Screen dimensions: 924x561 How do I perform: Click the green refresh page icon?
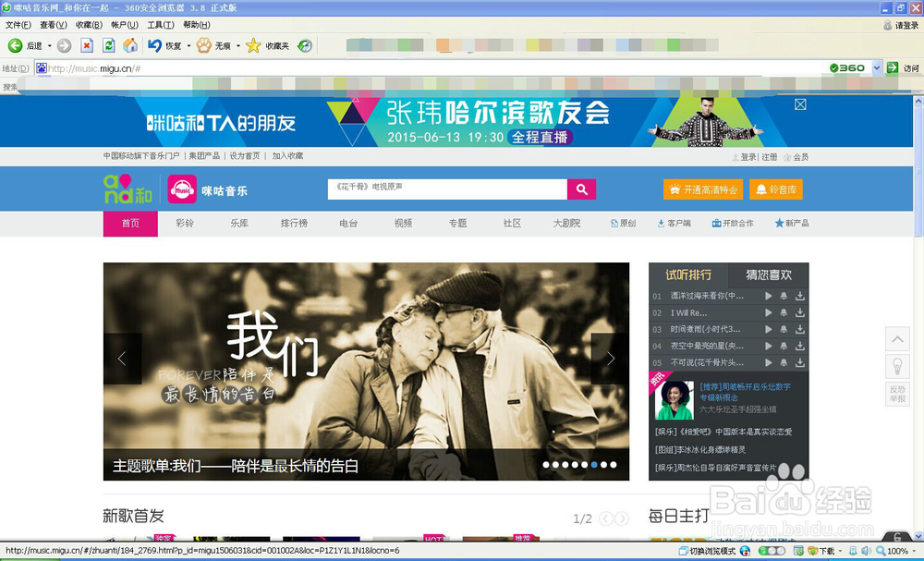pyautogui.click(x=108, y=45)
